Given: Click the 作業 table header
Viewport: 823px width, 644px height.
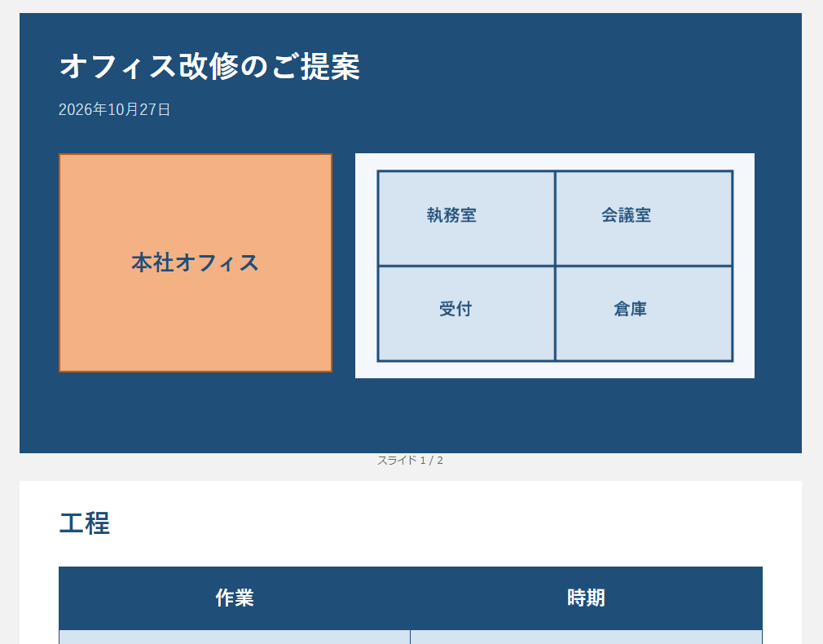Looking at the screenshot, I should pos(235,598).
